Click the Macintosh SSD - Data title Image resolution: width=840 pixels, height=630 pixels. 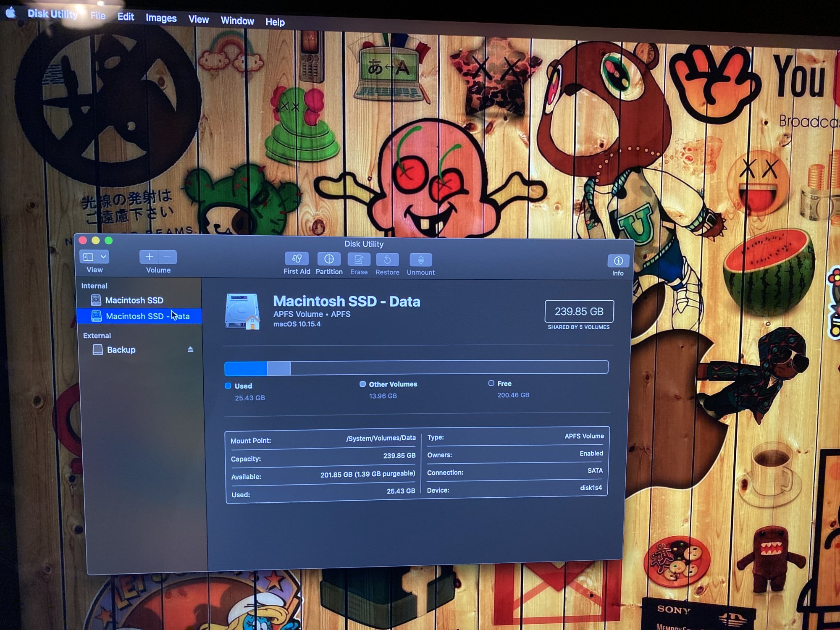pos(346,301)
